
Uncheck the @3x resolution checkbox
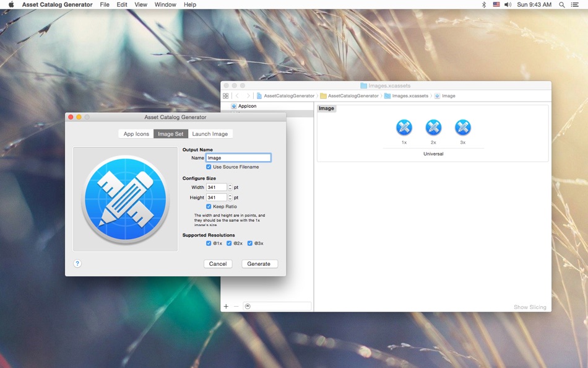250,243
